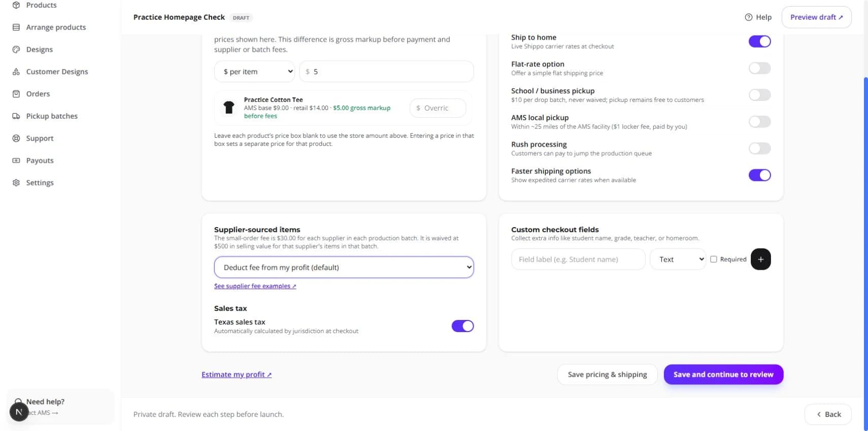The height and width of the screenshot is (431, 868).
Task: Click the Custom checkout fields heading
Action: [x=555, y=230]
